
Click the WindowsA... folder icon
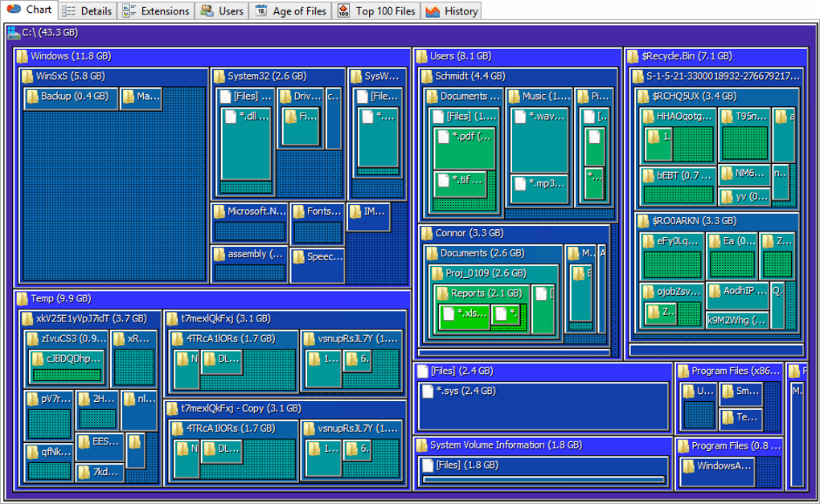(x=688, y=466)
